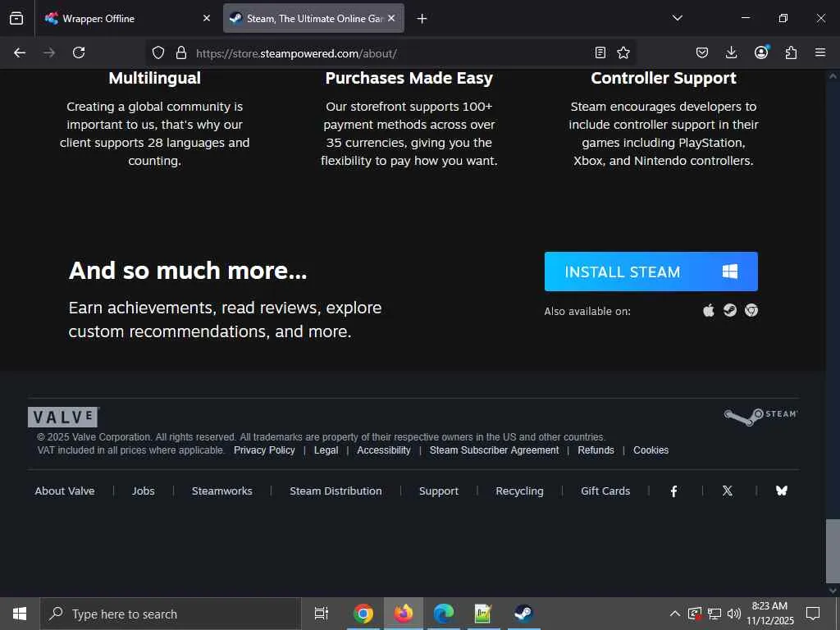Open the Downloads panel
The width and height of the screenshot is (840, 630).
[731, 52]
